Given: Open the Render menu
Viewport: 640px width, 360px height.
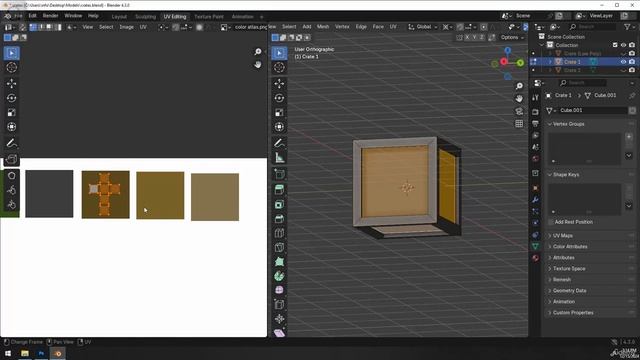Looking at the screenshot, I should click(50, 16).
